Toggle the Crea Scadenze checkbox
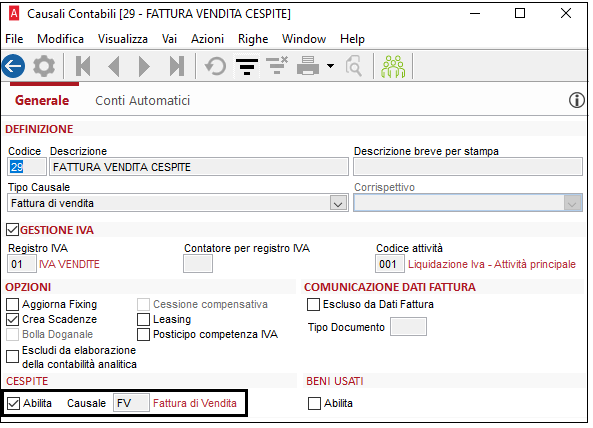 coord(12,319)
